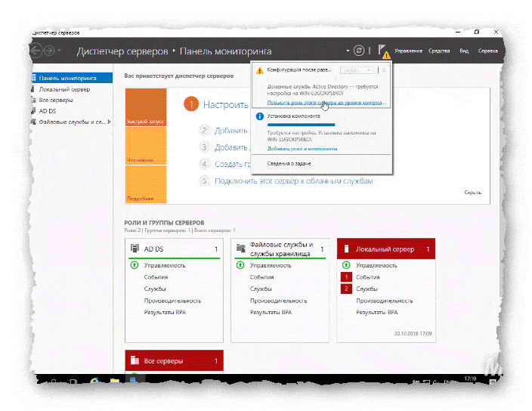Click green status icon in Локальный сервер tile
This screenshot has height=411, width=532.
pyautogui.click(x=346, y=265)
